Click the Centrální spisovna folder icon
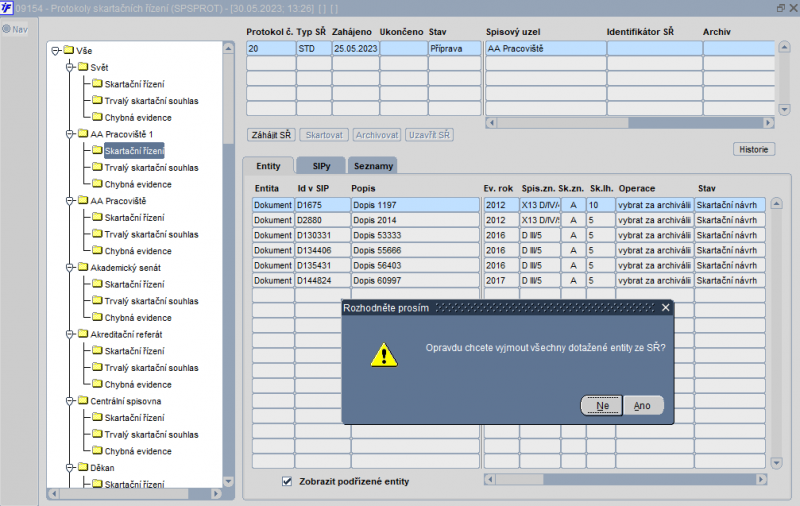The image size is (800, 506). 83,401
